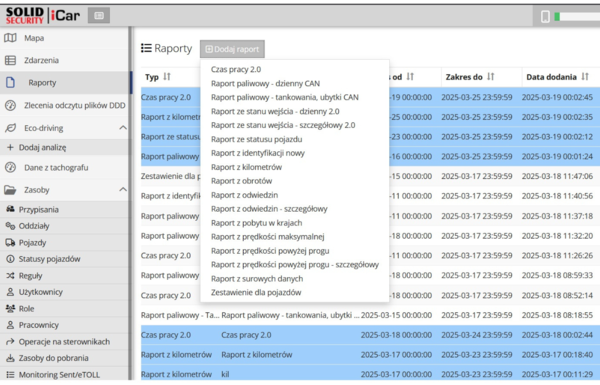The image size is (600, 385).
Task: Pick Raport z prędkości powyżej progu
Action: [x=270, y=251]
